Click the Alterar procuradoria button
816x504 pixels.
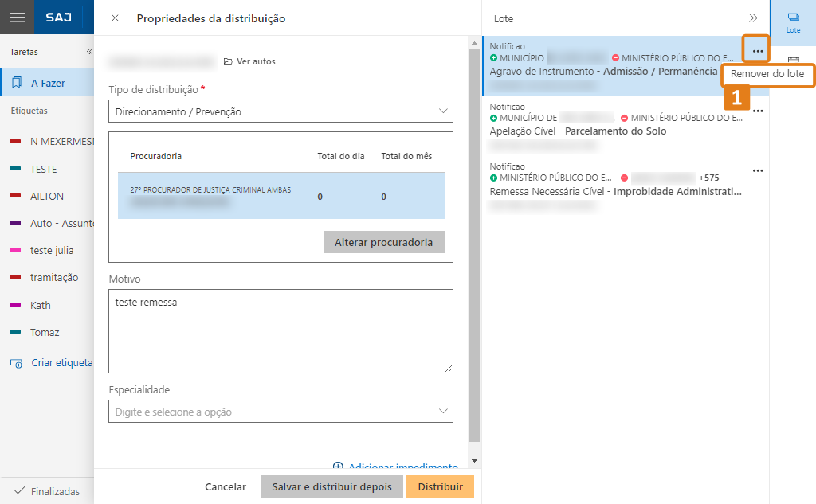383,242
